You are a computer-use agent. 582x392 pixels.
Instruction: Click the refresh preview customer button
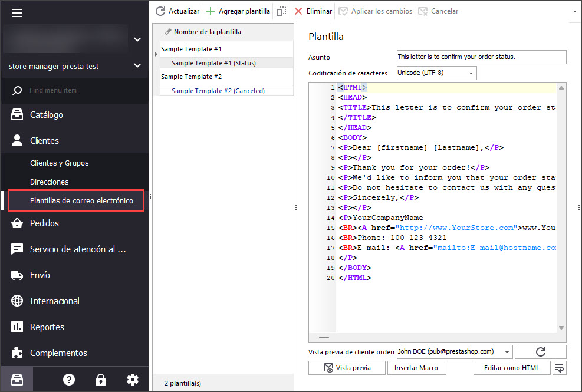pyautogui.click(x=540, y=352)
